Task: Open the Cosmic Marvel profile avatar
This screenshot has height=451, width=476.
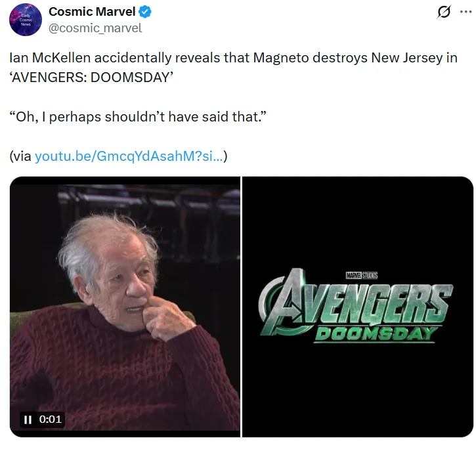Action: [26, 20]
